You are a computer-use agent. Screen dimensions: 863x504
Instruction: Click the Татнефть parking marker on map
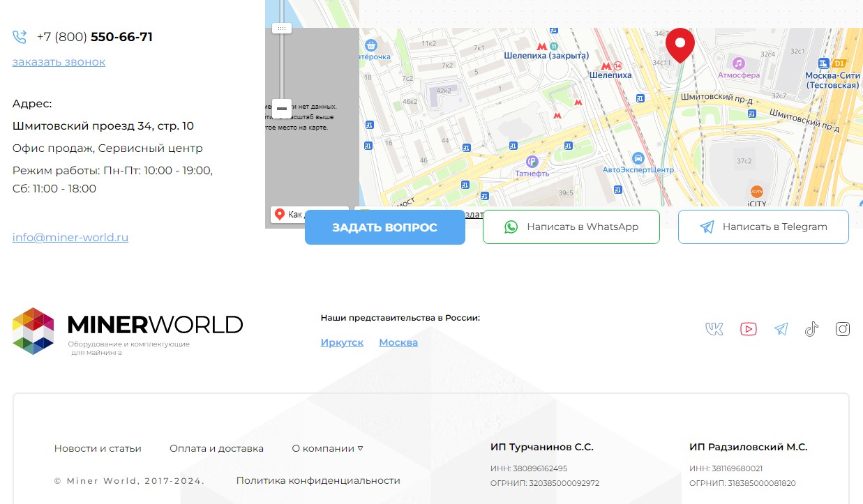pyautogui.click(x=532, y=161)
